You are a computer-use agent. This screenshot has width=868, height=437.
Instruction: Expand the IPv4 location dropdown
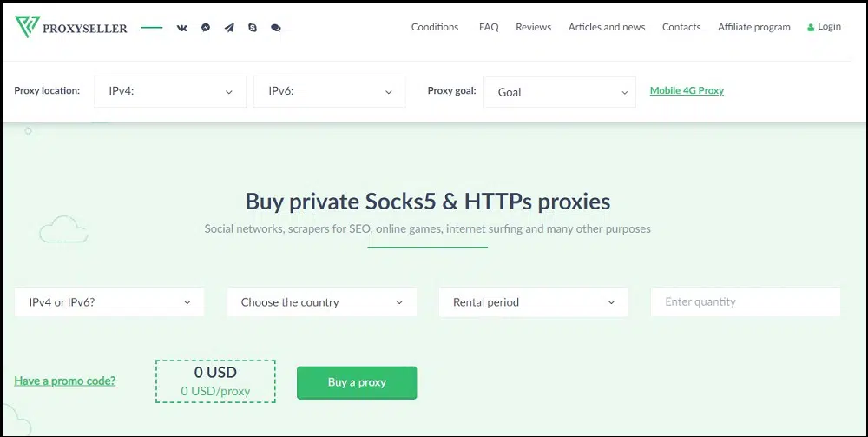pyautogui.click(x=170, y=92)
